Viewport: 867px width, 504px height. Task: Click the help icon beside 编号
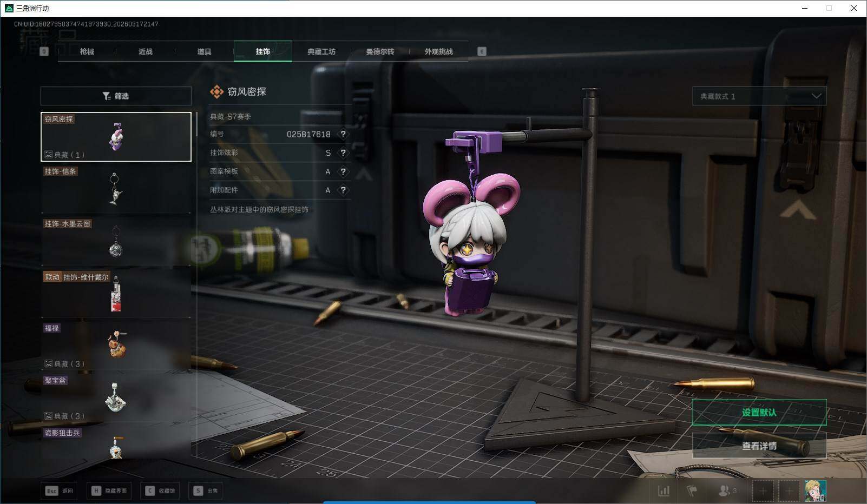point(343,134)
